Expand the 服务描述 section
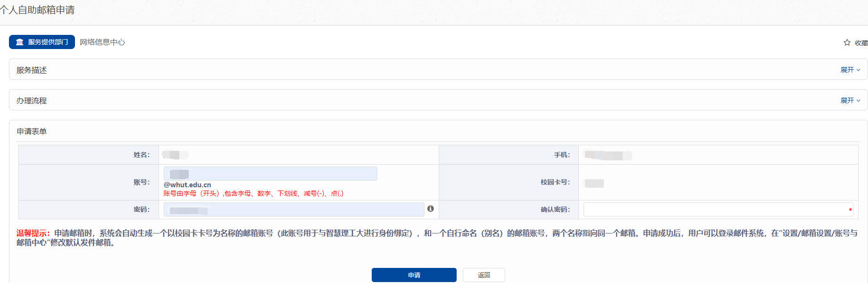Image resolution: width=868 pixels, height=283 pixels. (x=850, y=70)
